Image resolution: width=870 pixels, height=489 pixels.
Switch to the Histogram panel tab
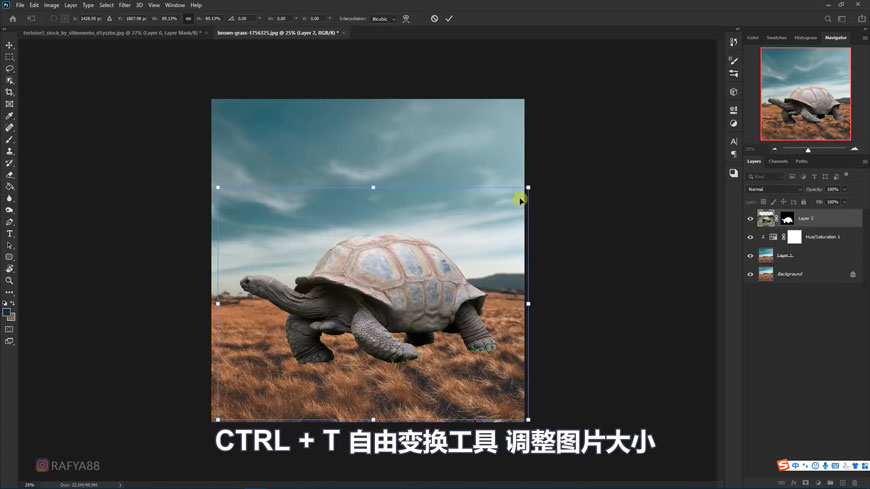[805, 38]
